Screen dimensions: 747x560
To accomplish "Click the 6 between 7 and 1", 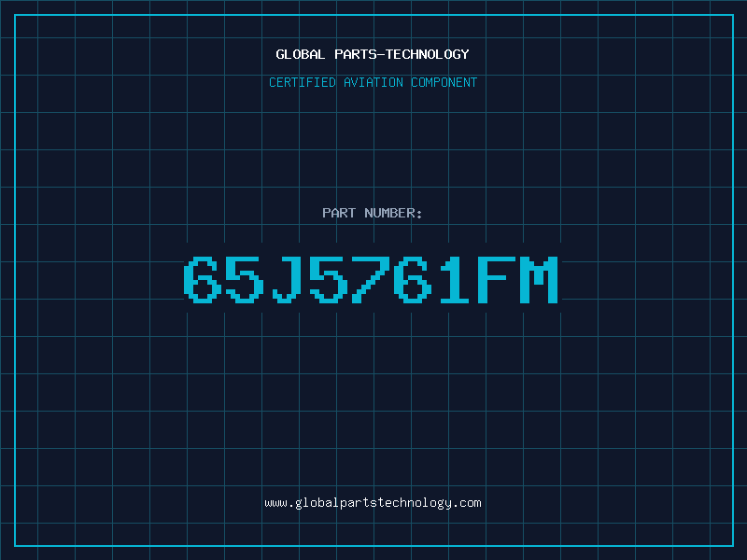I will pyautogui.click(x=413, y=279).
